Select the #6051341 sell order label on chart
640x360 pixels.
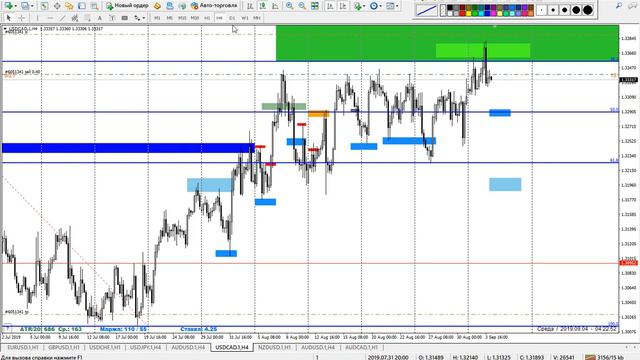[22, 72]
